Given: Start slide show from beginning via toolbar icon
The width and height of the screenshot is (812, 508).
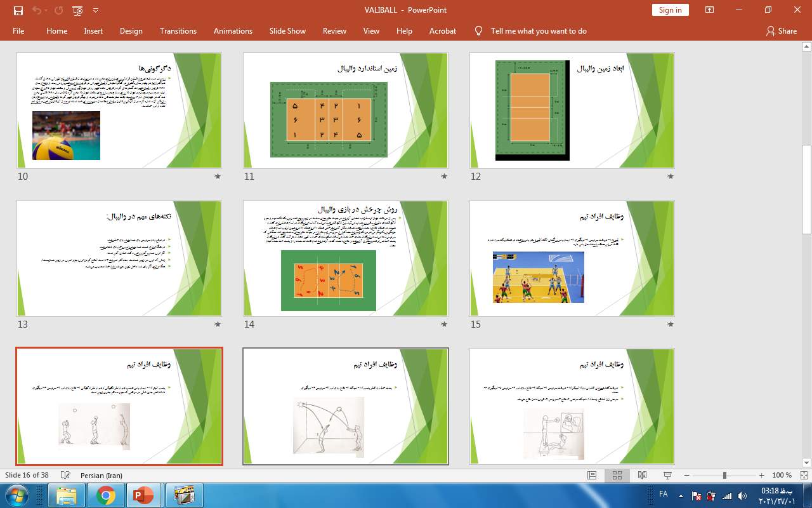Looking at the screenshot, I should [x=77, y=10].
